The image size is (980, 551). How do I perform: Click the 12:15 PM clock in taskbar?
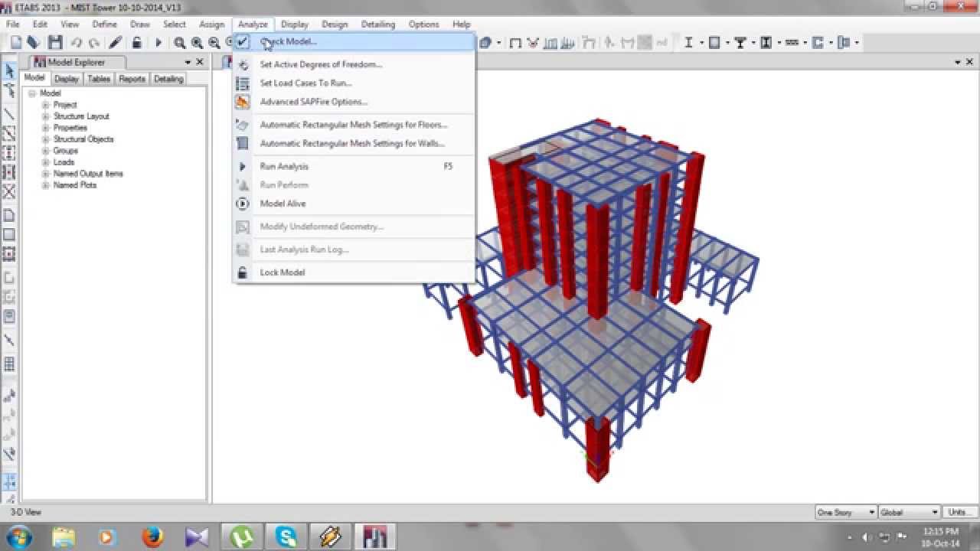click(941, 531)
